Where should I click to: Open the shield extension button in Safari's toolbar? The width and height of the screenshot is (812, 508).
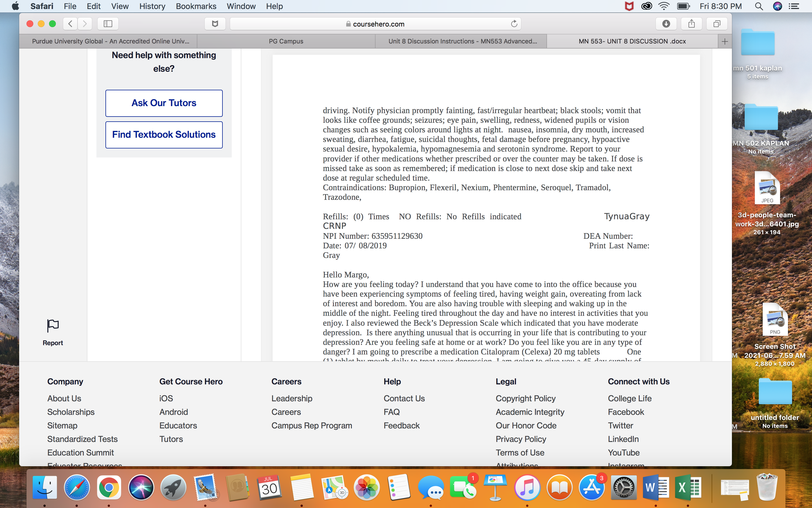215,24
